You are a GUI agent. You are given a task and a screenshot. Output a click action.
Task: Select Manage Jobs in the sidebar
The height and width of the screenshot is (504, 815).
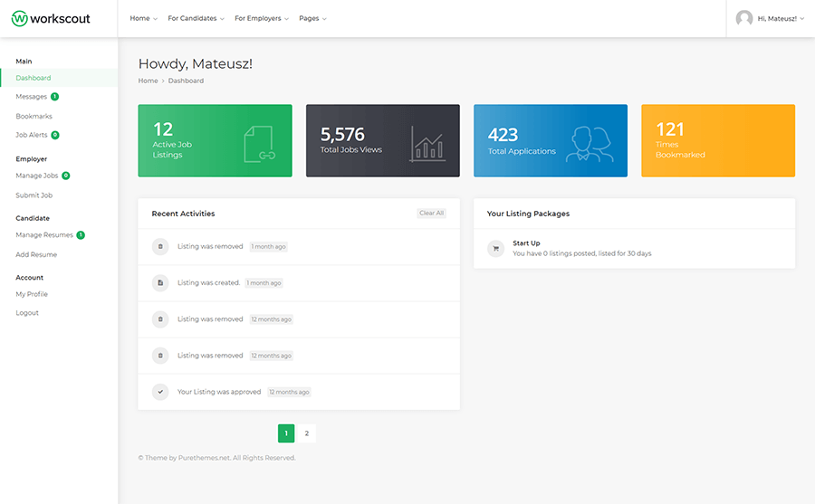[36, 176]
